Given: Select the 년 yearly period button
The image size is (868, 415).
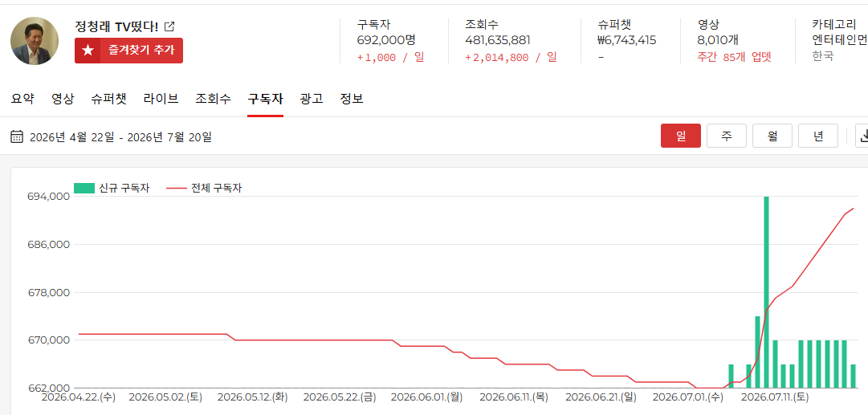Looking at the screenshot, I should click(818, 136).
